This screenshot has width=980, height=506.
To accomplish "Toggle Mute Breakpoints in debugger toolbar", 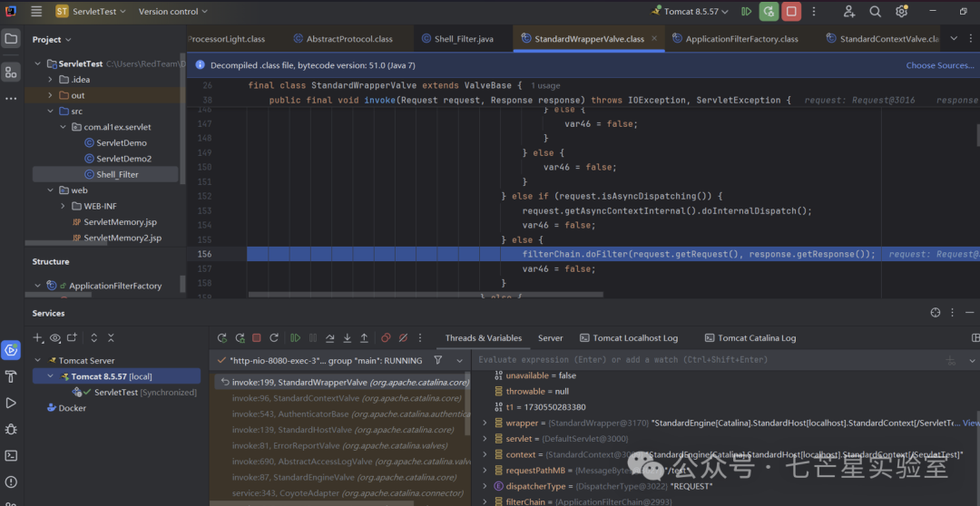I will [403, 338].
